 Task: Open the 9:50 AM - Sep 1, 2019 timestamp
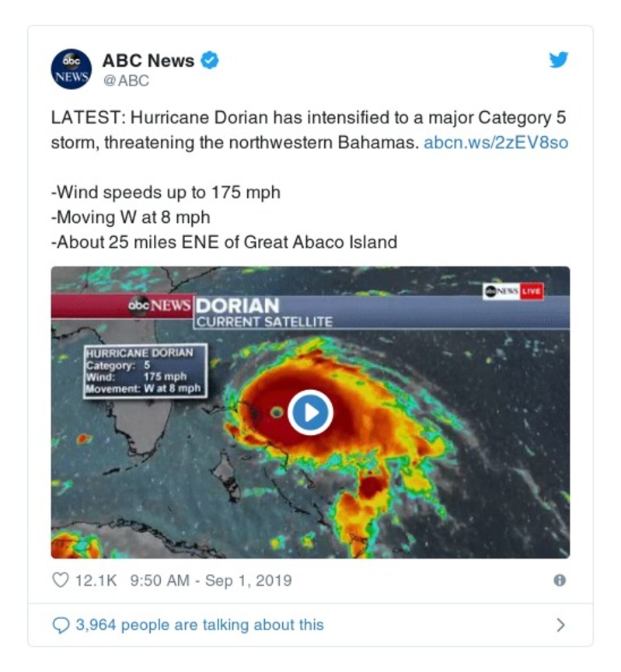pos(209,580)
